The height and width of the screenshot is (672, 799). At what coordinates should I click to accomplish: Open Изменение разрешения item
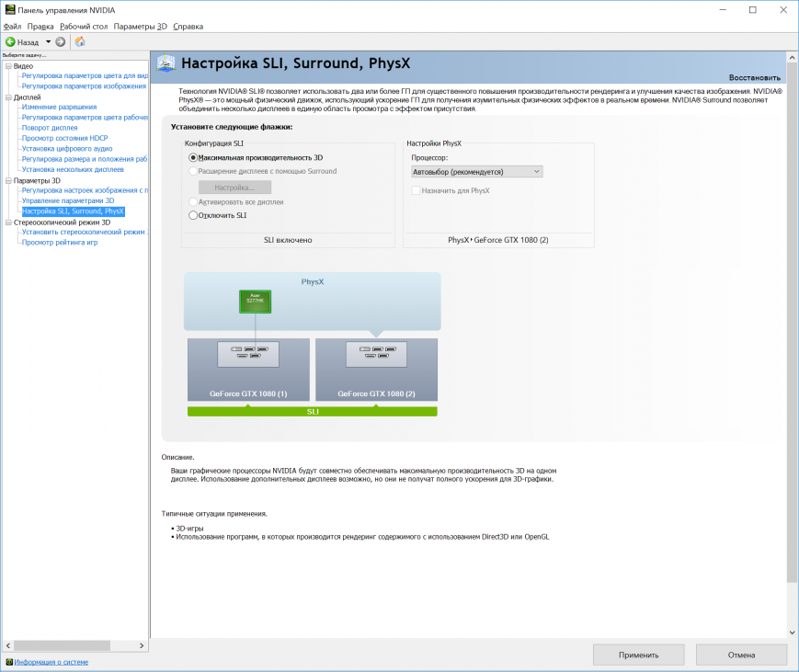click(59, 107)
